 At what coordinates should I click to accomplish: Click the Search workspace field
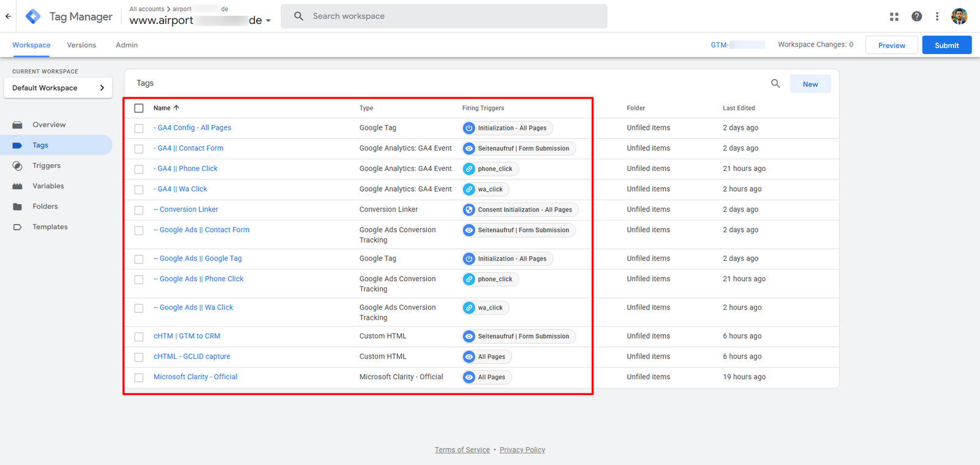tap(444, 16)
